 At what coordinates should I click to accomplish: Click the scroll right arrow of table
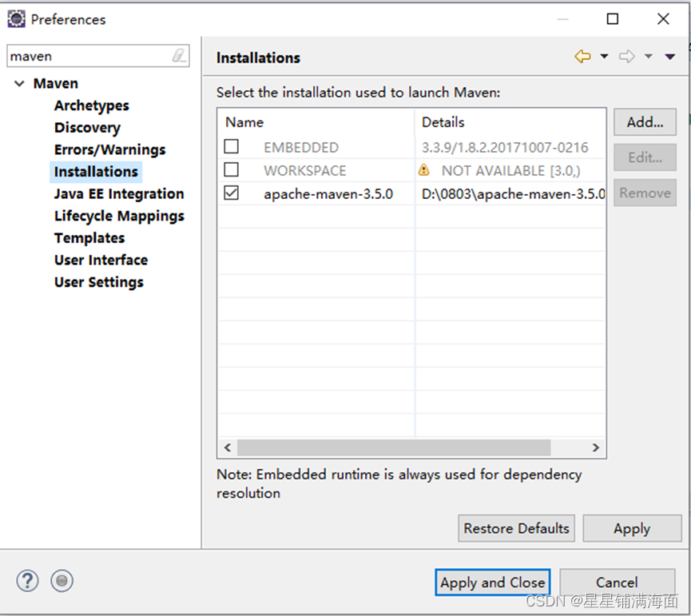(596, 447)
